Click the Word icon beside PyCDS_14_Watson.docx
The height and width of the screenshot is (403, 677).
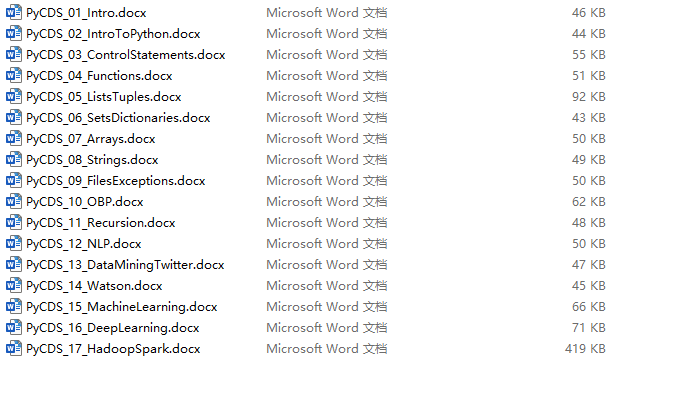point(13,285)
